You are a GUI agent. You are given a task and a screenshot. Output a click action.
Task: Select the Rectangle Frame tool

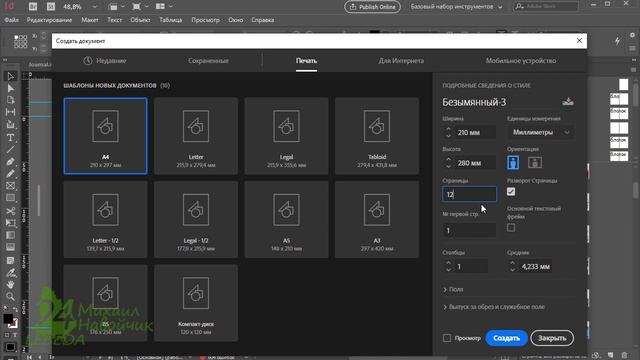click(11, 186)
